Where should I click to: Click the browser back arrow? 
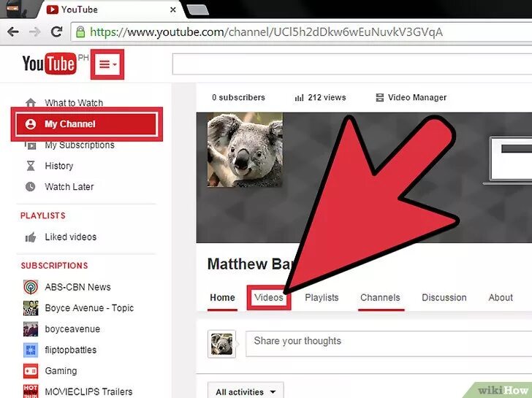(13, 32)
